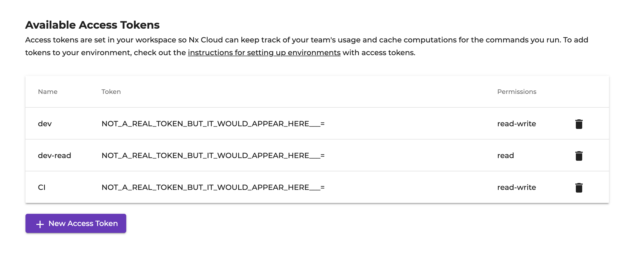
Task: Click the dev-read token name
Action: [54, 155]
